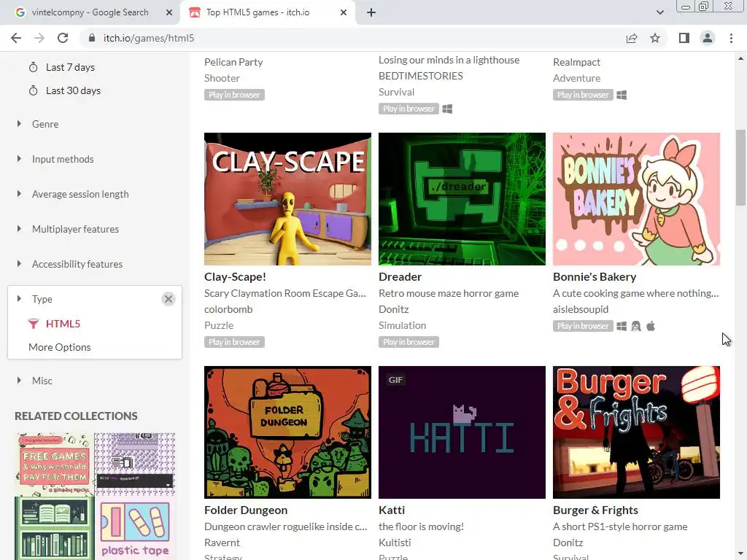Close the Top HTML5 games tab
The image size is (747, 560).
[x=344, y=12]
